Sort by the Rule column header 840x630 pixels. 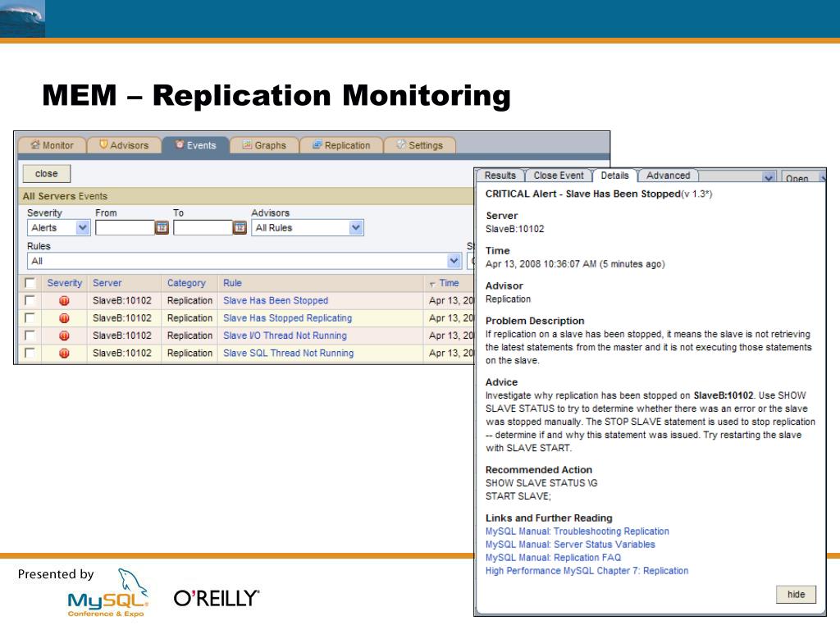pyautogui.click(x=232, y=283)
